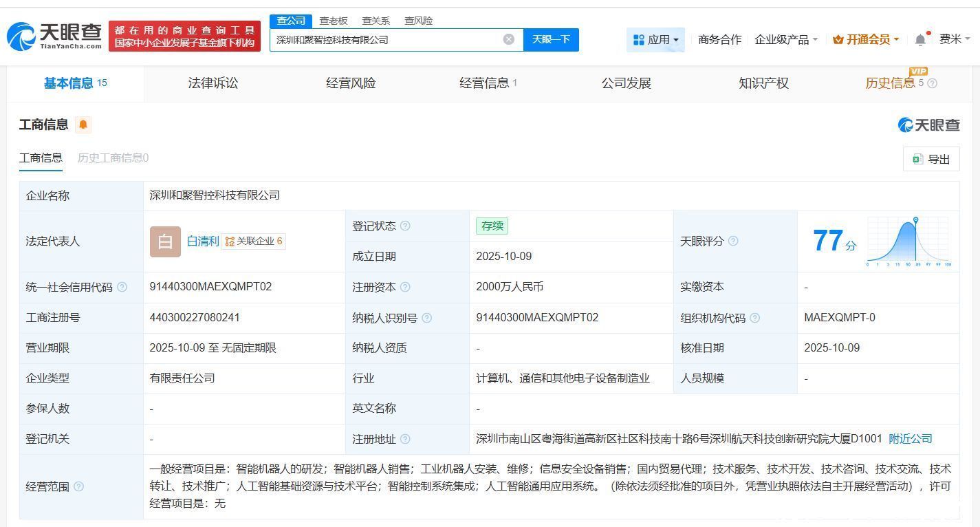Click the help icon next to 统一社会信用代码
The height and width of the screenshot is (527, 980).
click(122, 287)
